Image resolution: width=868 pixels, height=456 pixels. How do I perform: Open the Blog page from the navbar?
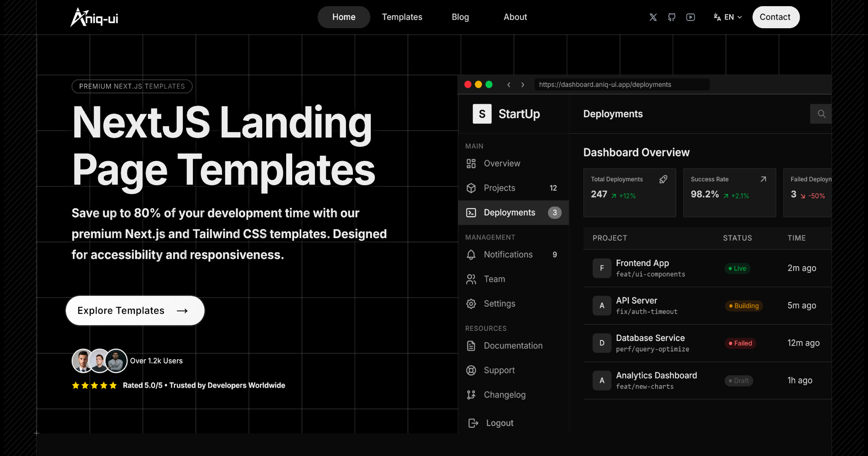(460, 17)
